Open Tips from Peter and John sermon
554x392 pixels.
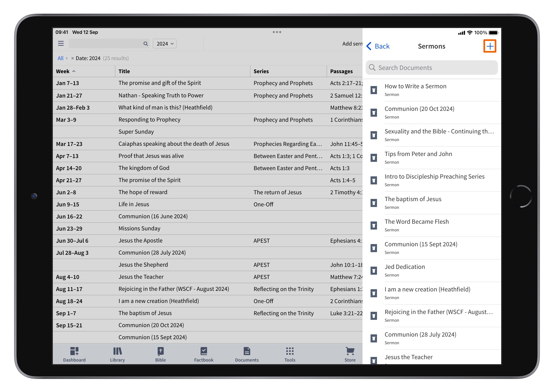(x=432, y=158)
